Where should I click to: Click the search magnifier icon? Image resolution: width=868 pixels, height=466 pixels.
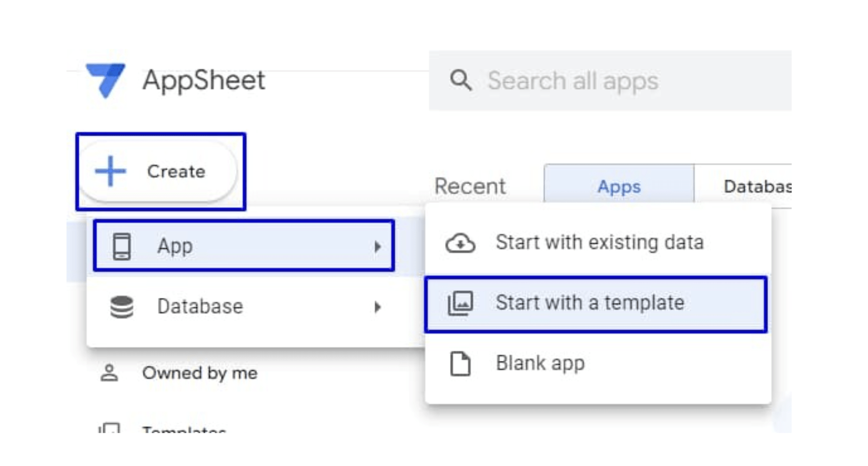461,81
